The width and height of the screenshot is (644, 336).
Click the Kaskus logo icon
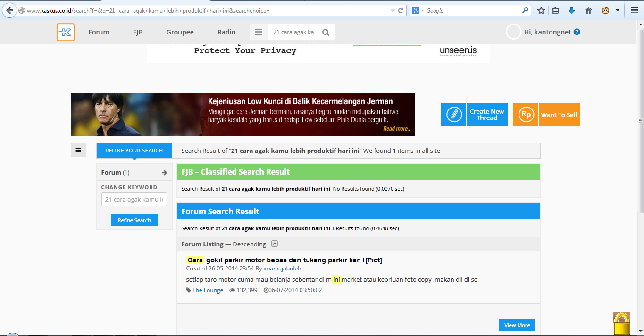pyautogui.click(x=66, y=32)
